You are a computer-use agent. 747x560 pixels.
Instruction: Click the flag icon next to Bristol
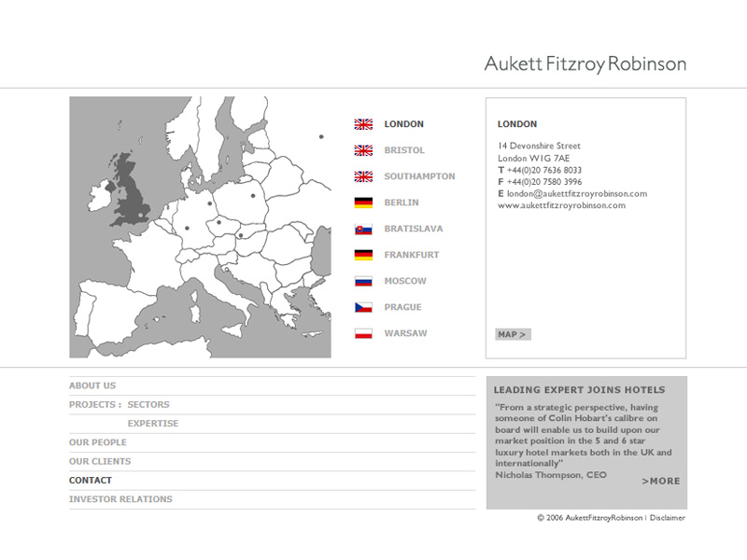pyautogui.click(x=363, y=150)
